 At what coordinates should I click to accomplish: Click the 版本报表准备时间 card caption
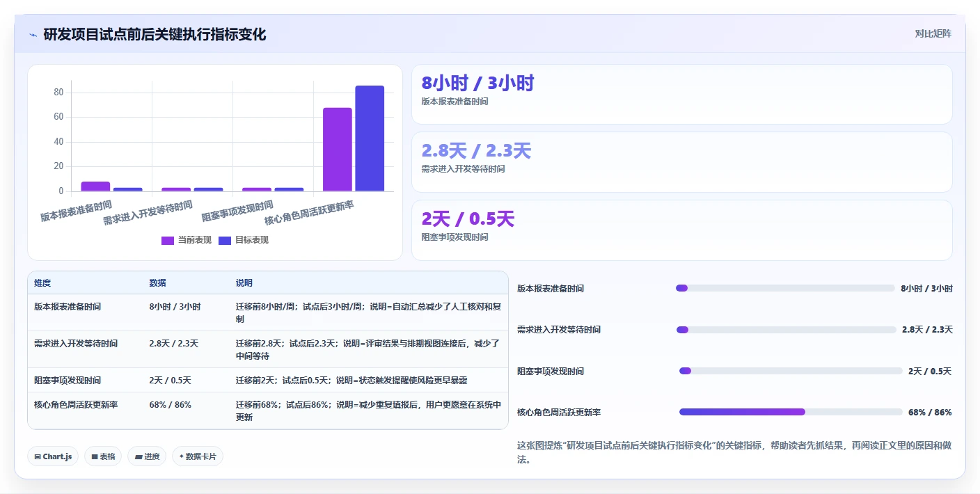click(455, 102)
